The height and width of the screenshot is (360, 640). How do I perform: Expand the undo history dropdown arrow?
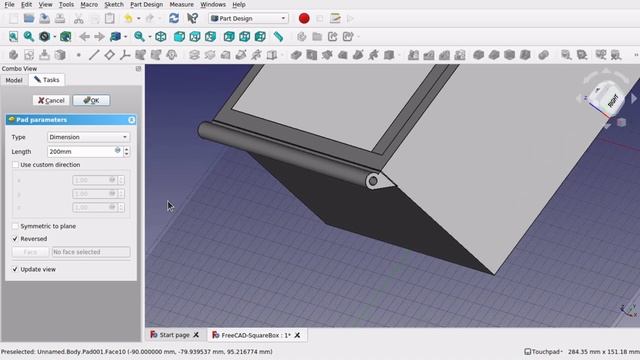[138, 18]
